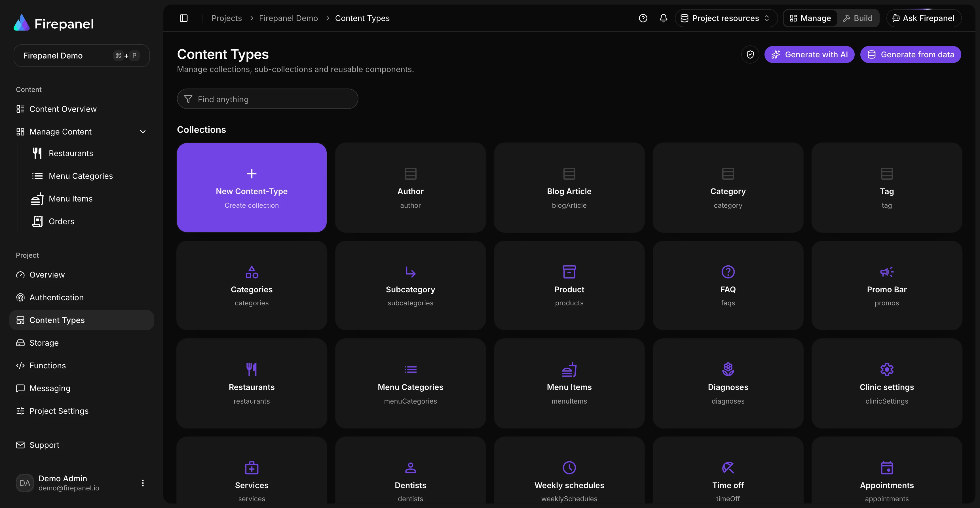This screenshot has height=508, width=980.
Task: Click the Dentists person icon
Action: click(x=410, y=468)
